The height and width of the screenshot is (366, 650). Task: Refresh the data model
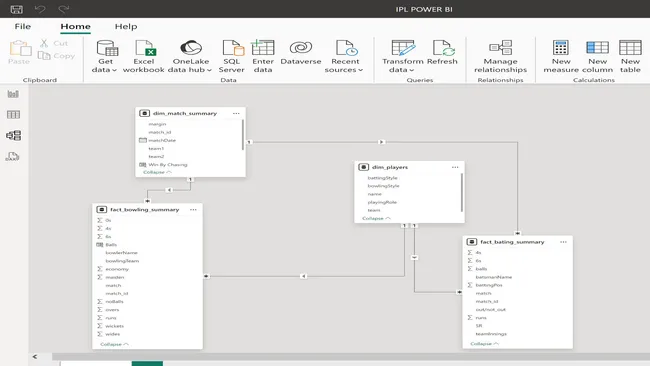pos(442,53)
